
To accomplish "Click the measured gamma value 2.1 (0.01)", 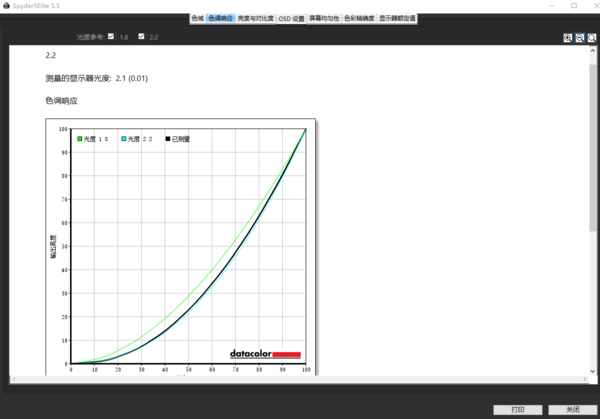I will 132,78.
